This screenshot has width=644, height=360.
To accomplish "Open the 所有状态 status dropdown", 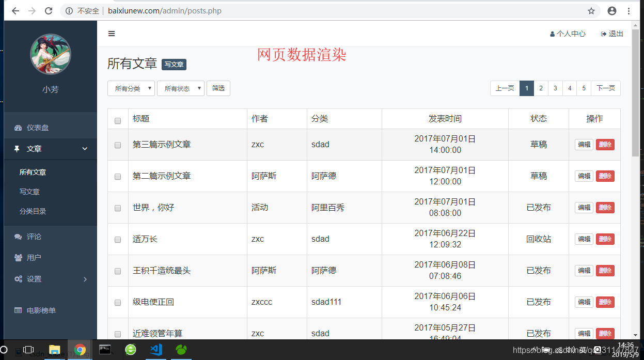I will click(x=181, y=88).
